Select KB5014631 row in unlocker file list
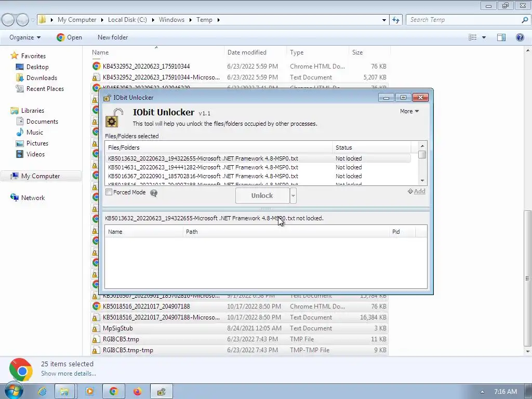This screenshot has height=399, width=532. click(258, 167)
